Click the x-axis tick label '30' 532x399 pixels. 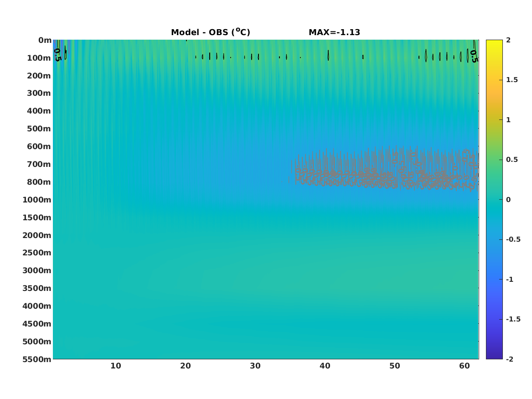(255, 366)
